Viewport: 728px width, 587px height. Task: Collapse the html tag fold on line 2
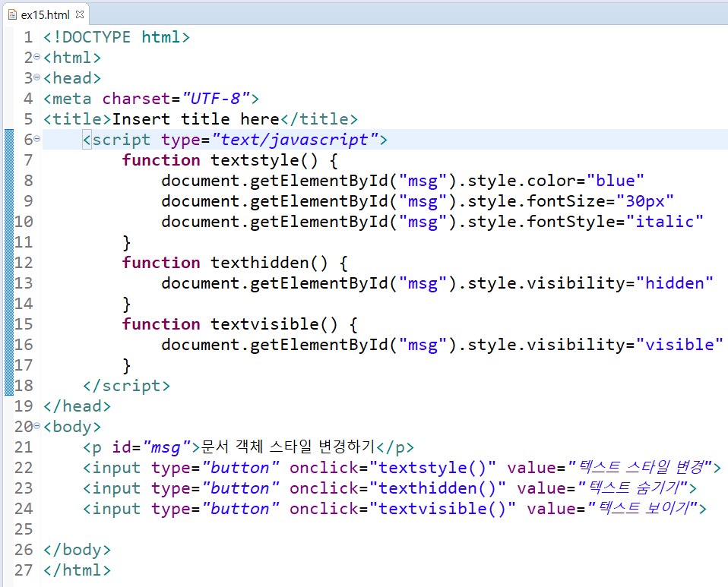click(x=37, y=57)
